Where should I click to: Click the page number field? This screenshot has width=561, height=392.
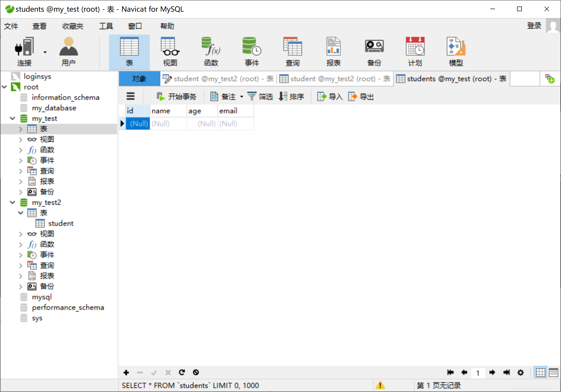(478, 373)
